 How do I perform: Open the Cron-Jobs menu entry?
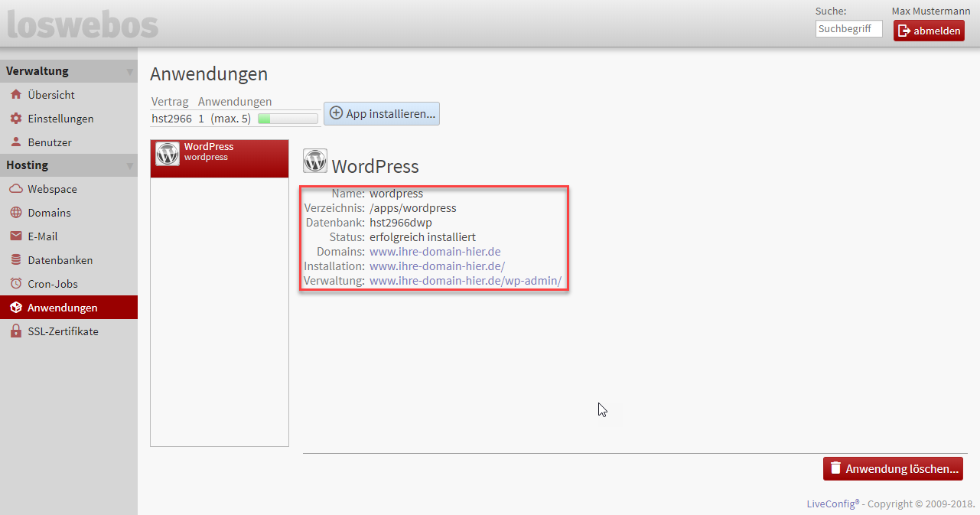click(x=53, y=284)
